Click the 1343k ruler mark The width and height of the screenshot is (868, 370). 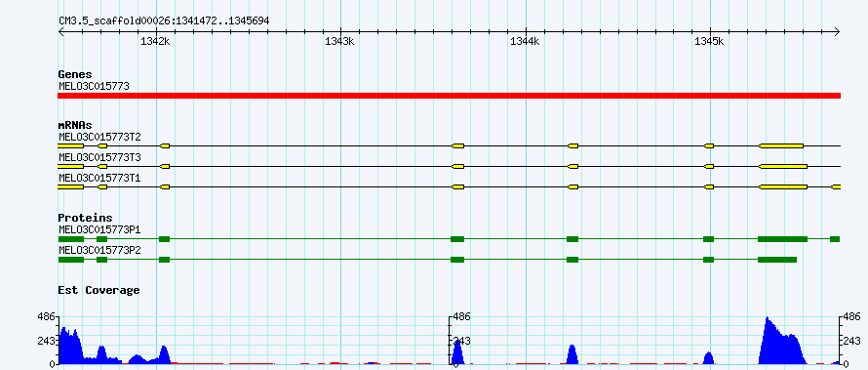pyautogui.click(x=340, y=42)
